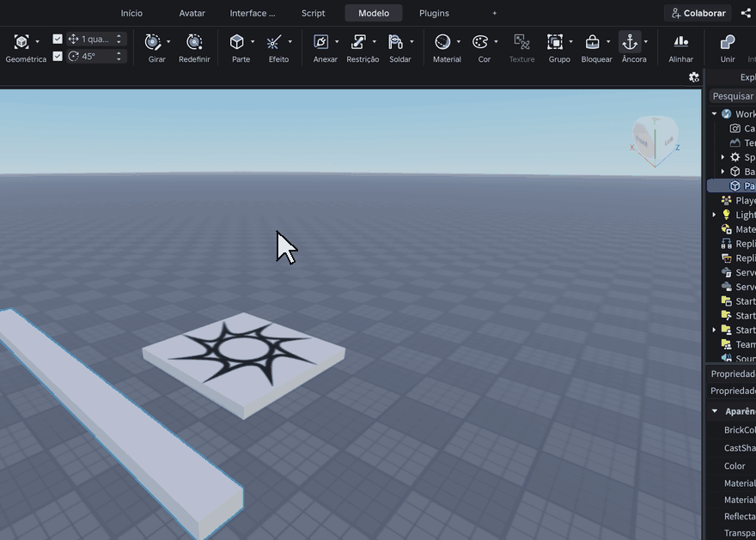756x540 pixels.
Task: Expand the Material dropdown arrow
Action: tap(458, 42)
